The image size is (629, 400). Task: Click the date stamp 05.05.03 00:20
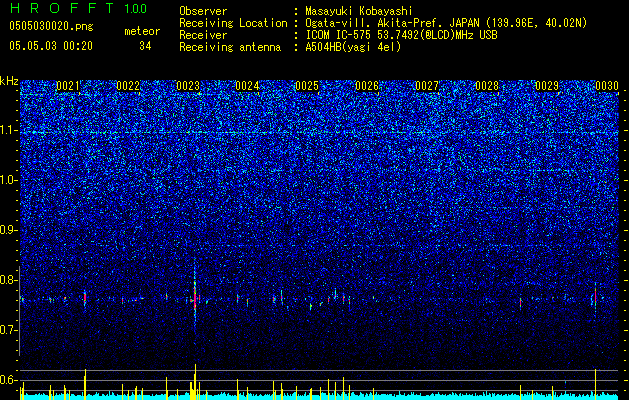(x=51, y=46)
